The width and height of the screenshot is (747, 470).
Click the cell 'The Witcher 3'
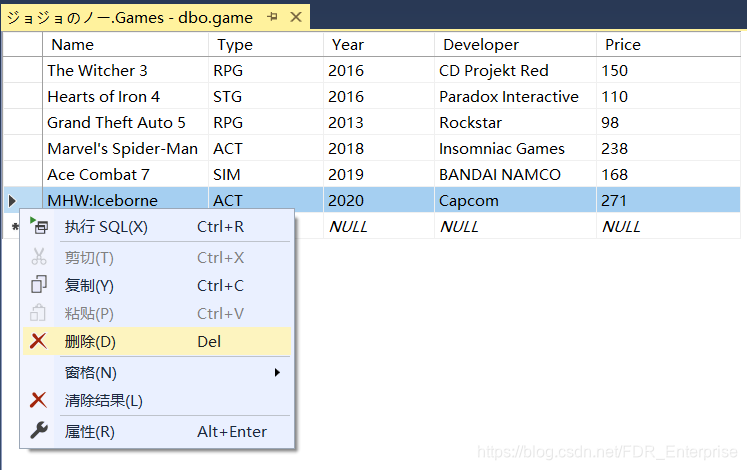click(125, 70)
